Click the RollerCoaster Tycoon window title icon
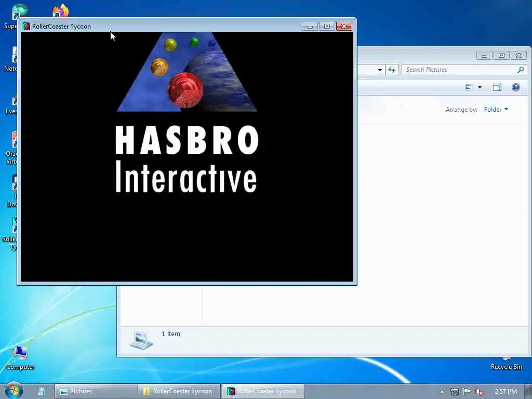Image resolution: width=532 pixels, height=399 pixels. (x=26, y=26)
